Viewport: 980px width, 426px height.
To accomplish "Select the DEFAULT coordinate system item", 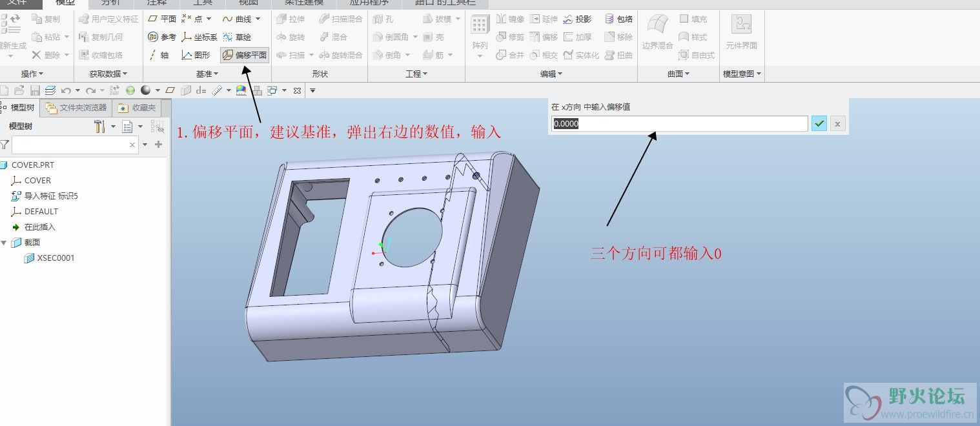I will 35,212.
